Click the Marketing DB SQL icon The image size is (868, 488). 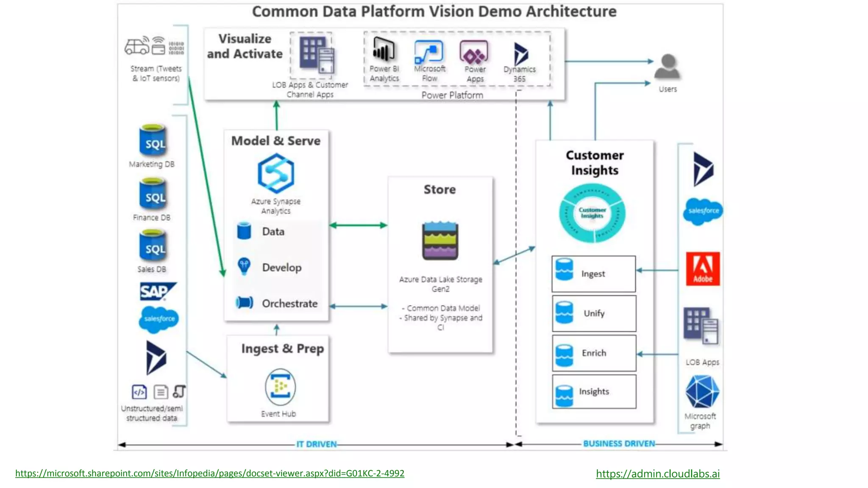[153, 140]
